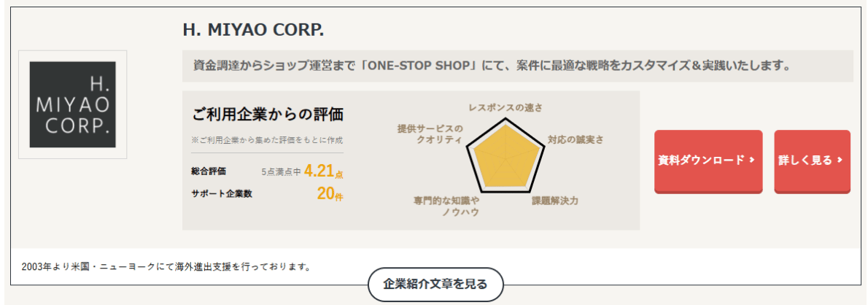
Task: Click the サポート企業数 label
Action: (222, 194)
